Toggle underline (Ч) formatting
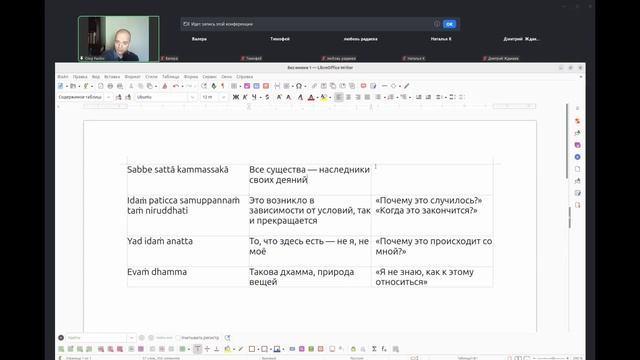Viewport: 640px width, 360px height. pos(254,97)
